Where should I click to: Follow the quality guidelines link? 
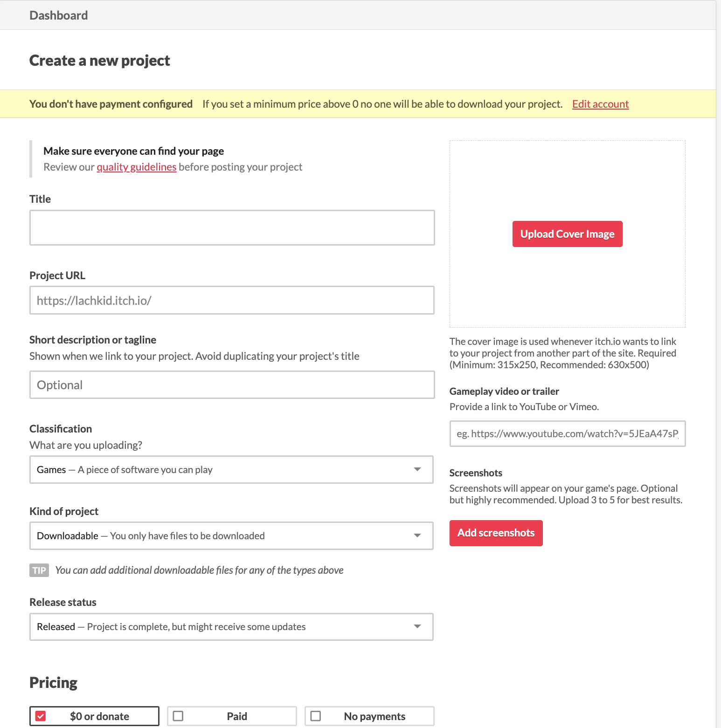[136, 167]
